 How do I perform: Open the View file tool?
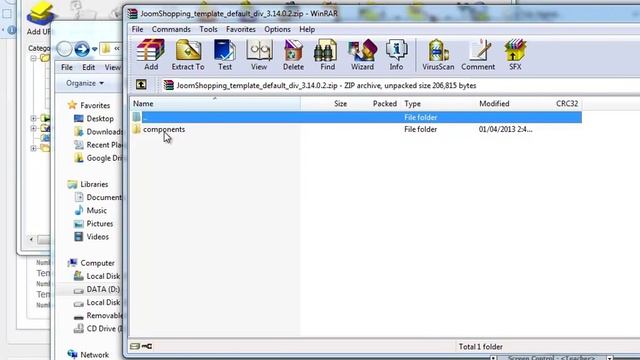[x=259, y=54]
